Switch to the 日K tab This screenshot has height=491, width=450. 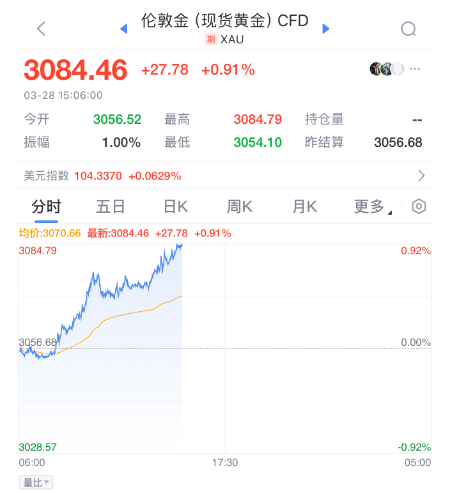tap(176, 207)
